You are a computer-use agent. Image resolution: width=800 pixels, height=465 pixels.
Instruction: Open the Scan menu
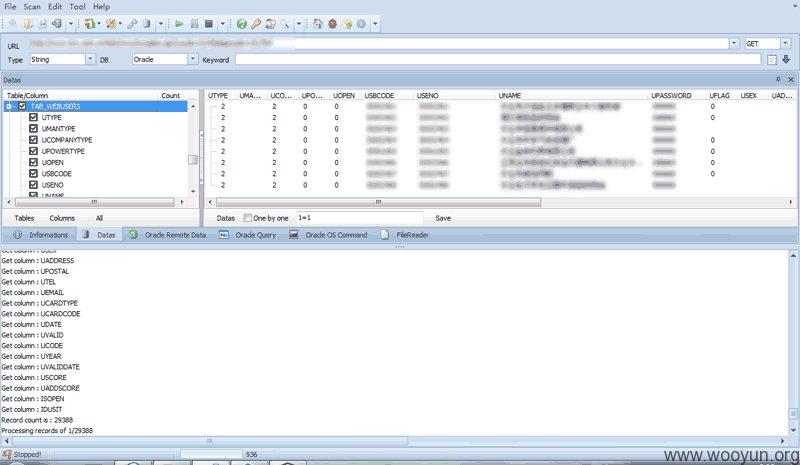pos(32,7)
